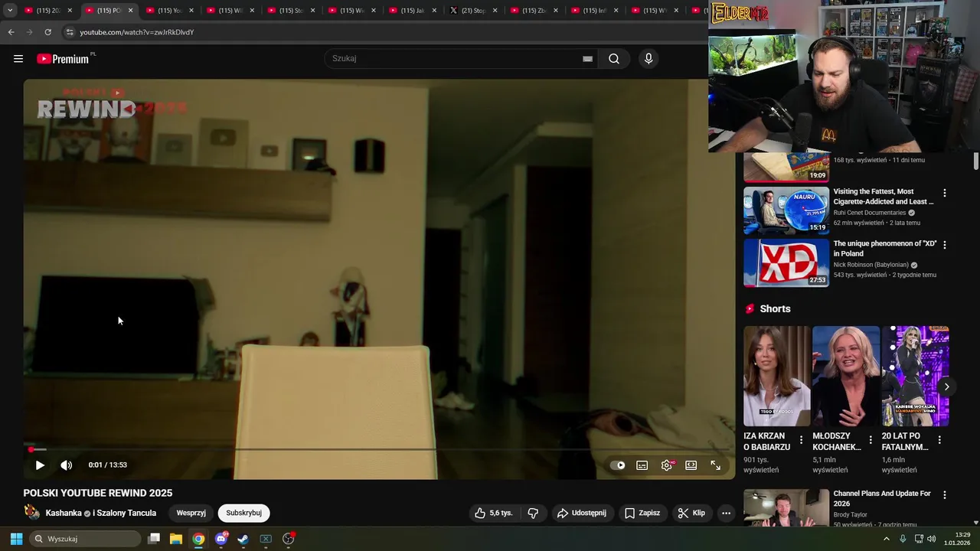The image size is (980, 551).
Task: Open Kashanka i Szalony Tancula channel name
Action: [x=101, y=513]
